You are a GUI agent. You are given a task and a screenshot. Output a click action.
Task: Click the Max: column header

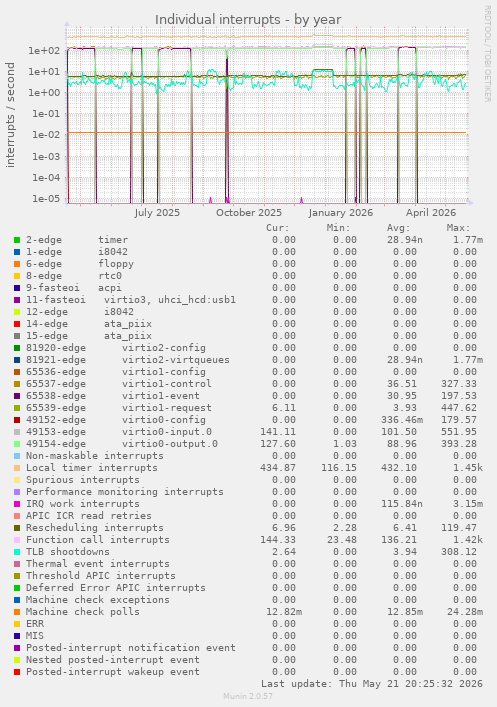(x=458, y=228)
